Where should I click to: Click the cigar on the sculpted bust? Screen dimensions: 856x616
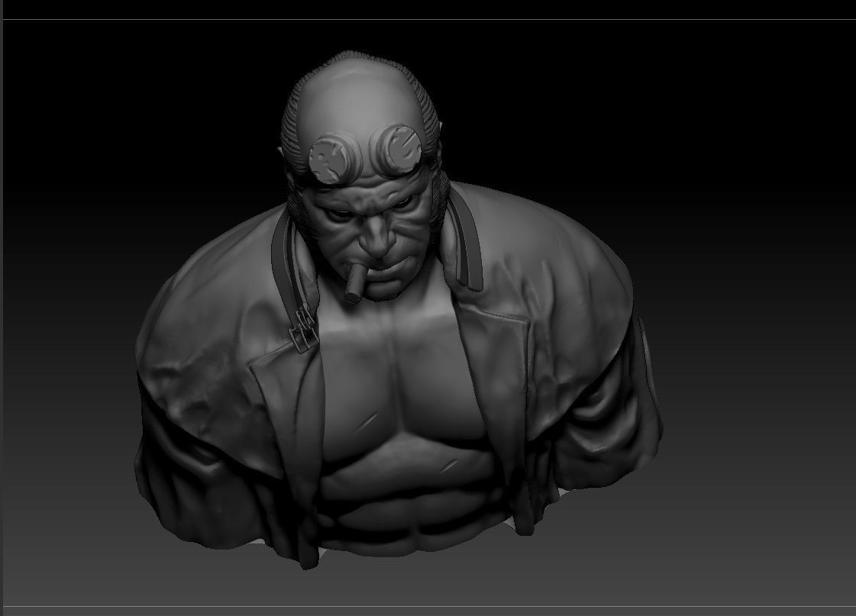357,283
